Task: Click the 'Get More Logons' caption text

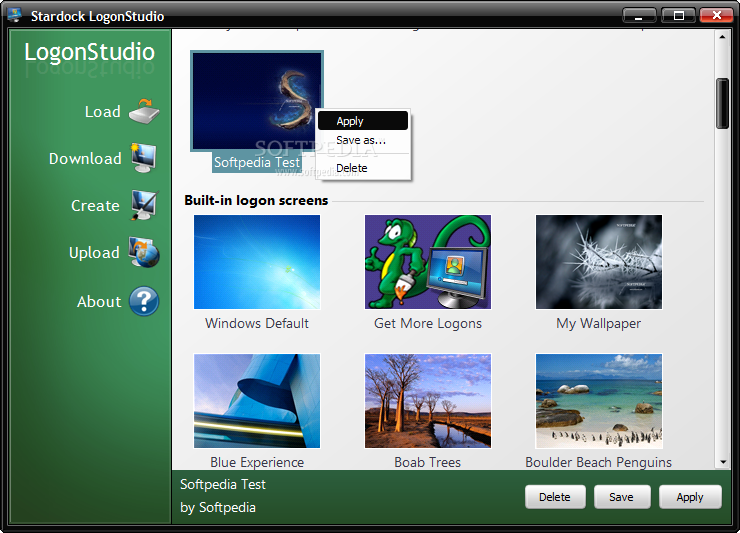Action: point(428,323)
